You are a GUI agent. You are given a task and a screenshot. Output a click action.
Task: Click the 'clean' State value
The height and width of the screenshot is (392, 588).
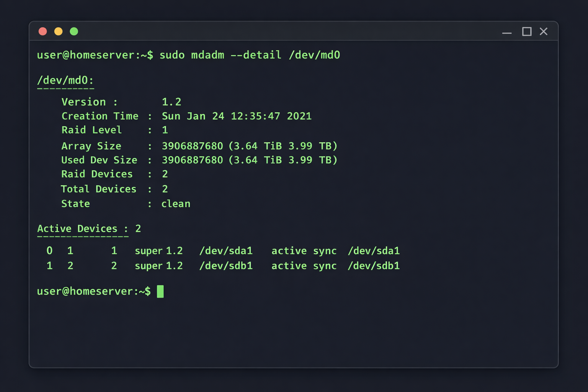[x=176, y=204]
